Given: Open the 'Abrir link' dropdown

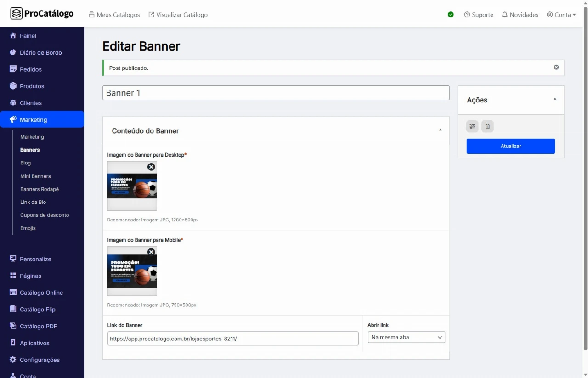Looking at the screenshot, I should coord(406,338).
